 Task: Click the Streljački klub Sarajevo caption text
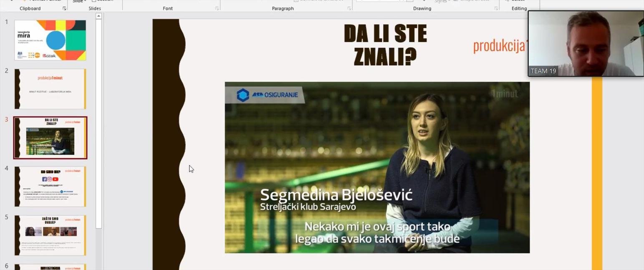point(308,207)
